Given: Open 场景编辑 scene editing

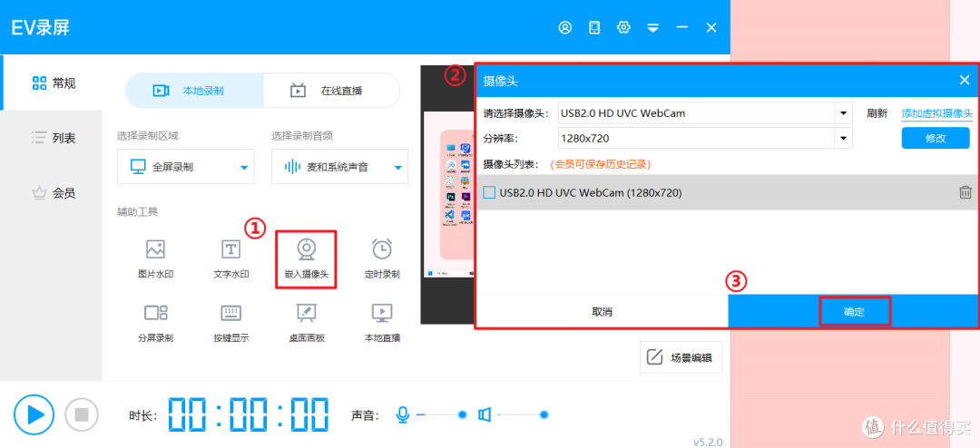Looking at the screenshot, I should (681, 357).
